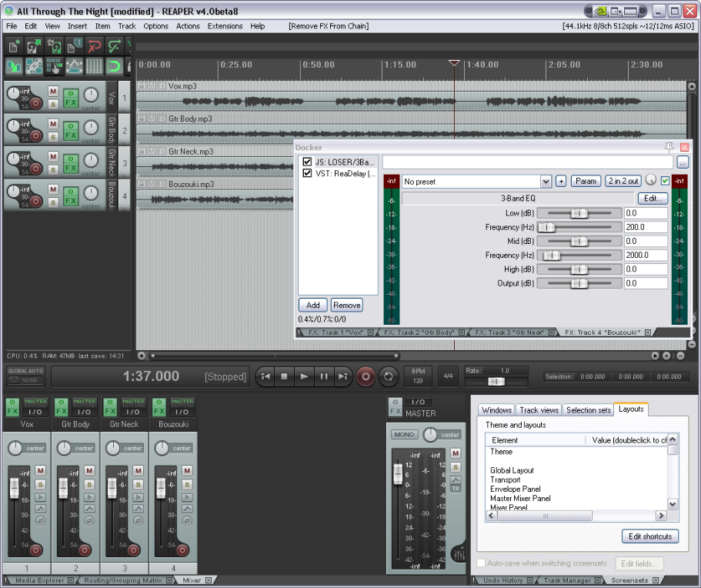Click the playback Rate slider
The height and width of the screenshot is (588, 701).
tap(496, 382)
